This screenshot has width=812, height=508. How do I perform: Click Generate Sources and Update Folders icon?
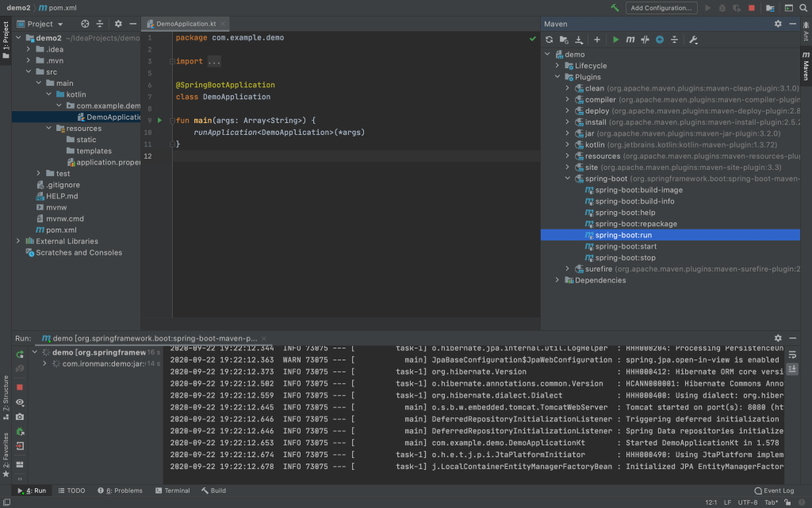pyautogui.click(x=564, y=40)
